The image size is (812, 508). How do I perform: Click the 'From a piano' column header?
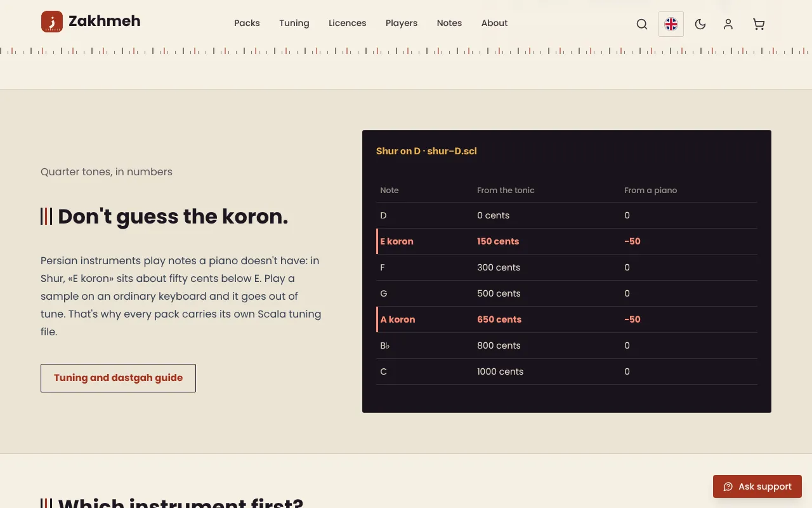click(650, 190)
